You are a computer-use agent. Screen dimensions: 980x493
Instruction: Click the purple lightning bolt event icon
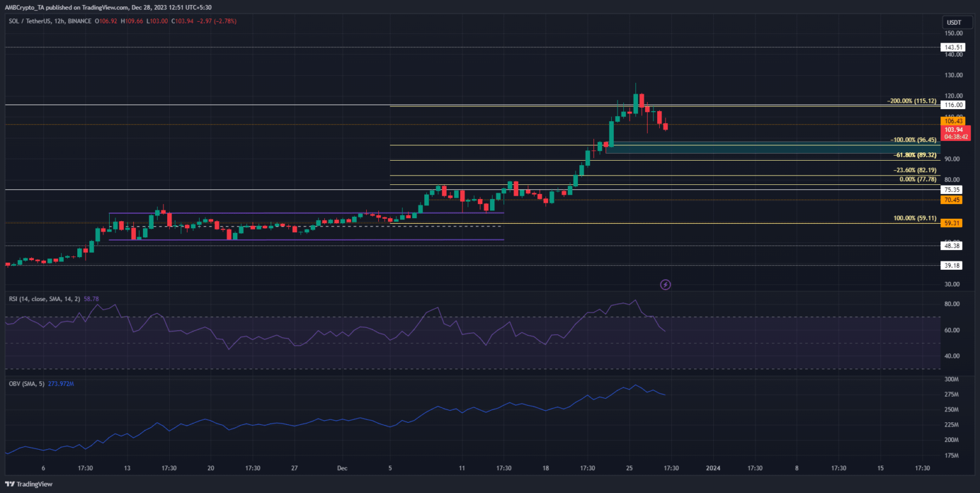(665, 284)
